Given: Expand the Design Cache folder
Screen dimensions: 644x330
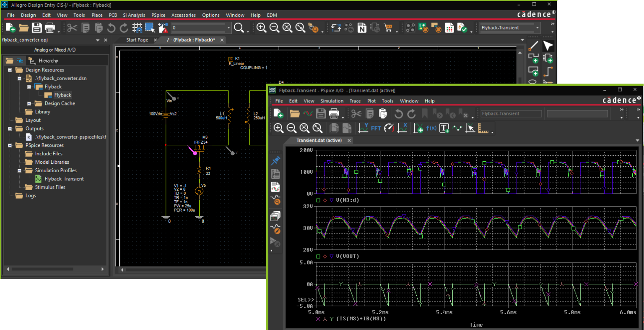Looking at the screenshot, I should (x=29, y=103).
